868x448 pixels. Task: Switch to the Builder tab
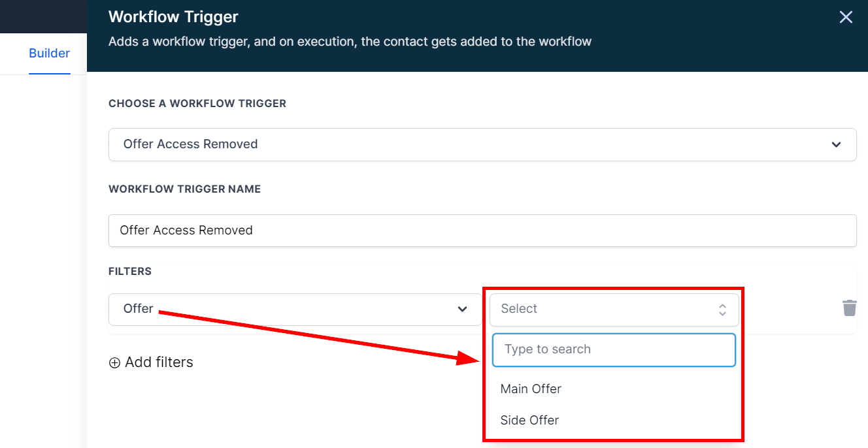(49, 54)
